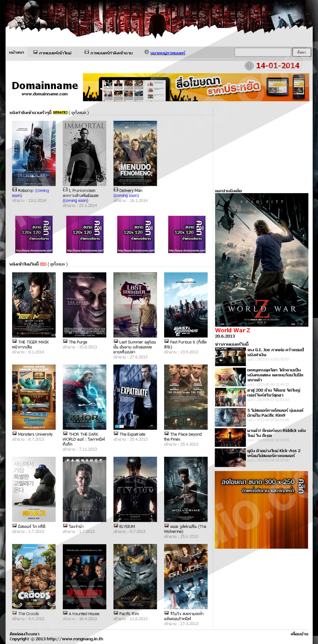Viewport: 318px width, 644px height.
Task: Click the image icon next to The Croods
Action: pyautogui.click(x=15, y=613)
